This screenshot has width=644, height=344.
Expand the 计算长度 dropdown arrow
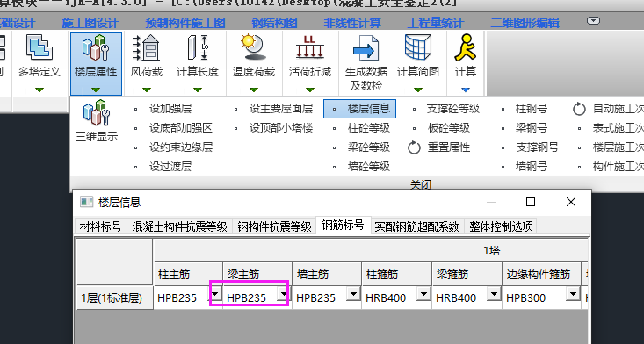click(198, 90)
